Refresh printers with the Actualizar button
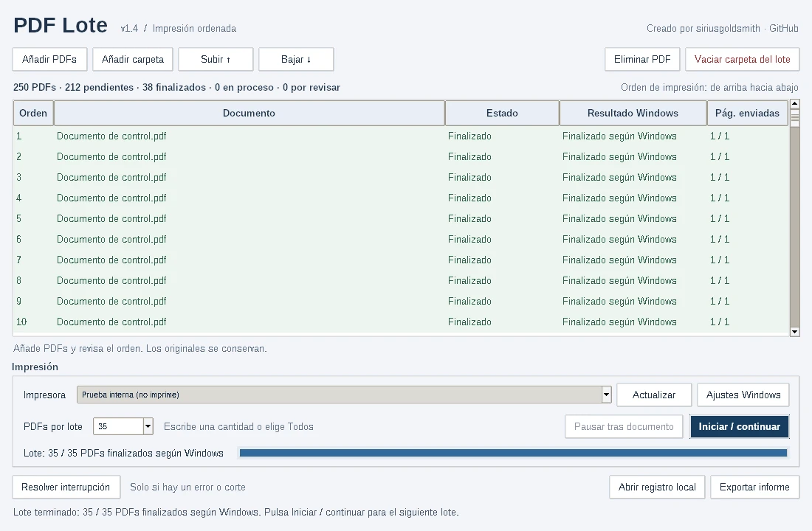The width and height of the screenshot is (812, 531). coord(654,395)
